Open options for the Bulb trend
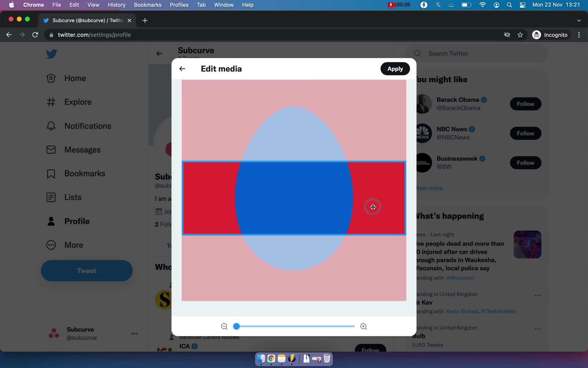This screenshot has height=368, width=588. coord(537,329)
